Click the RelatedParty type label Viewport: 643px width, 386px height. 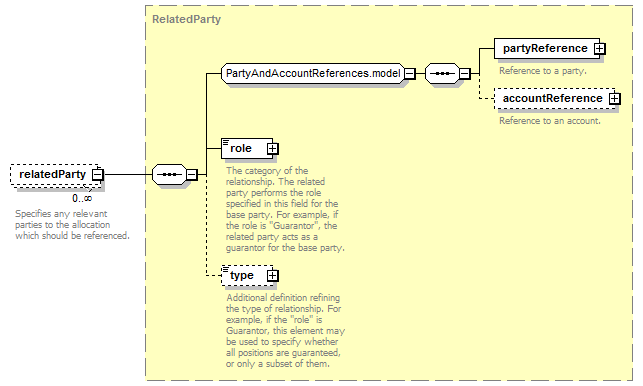coord(187,19)
